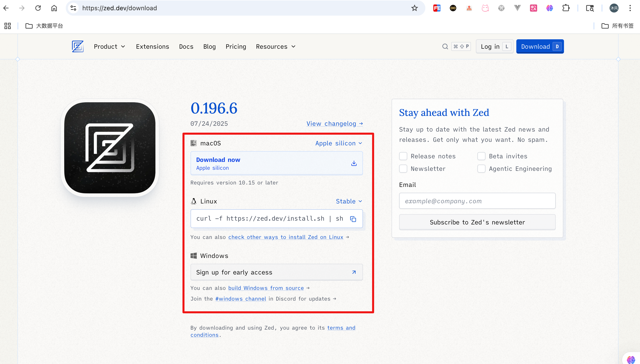Viewport: 640px width, 364px height.
Task: Open Chrome three-dot menu
Action: click(630, 8)
